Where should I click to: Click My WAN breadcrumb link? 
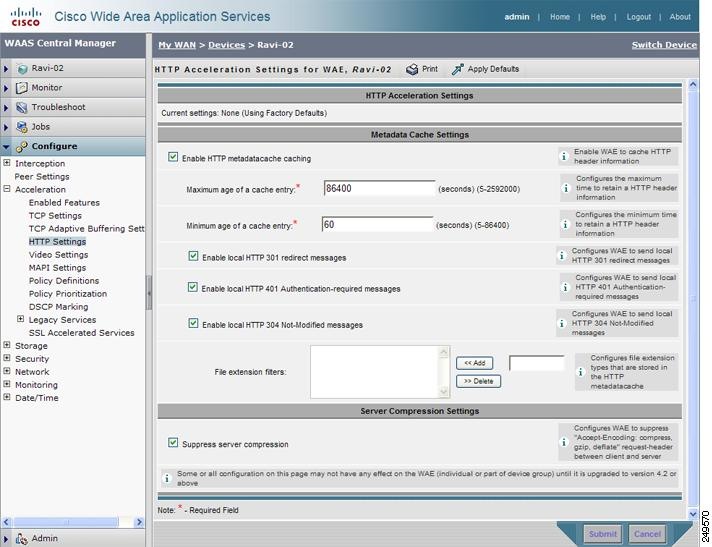[x=177, y=45]
